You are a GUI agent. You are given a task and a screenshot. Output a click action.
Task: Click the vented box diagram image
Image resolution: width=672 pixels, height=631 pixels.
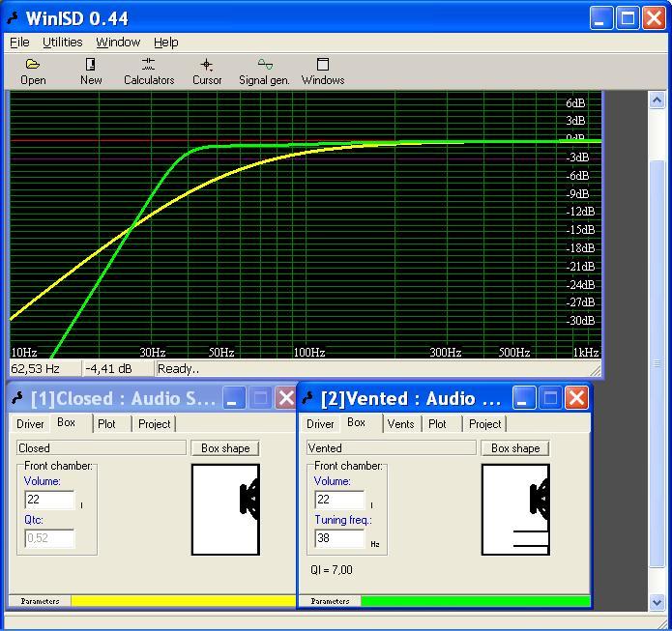point(515,510)
